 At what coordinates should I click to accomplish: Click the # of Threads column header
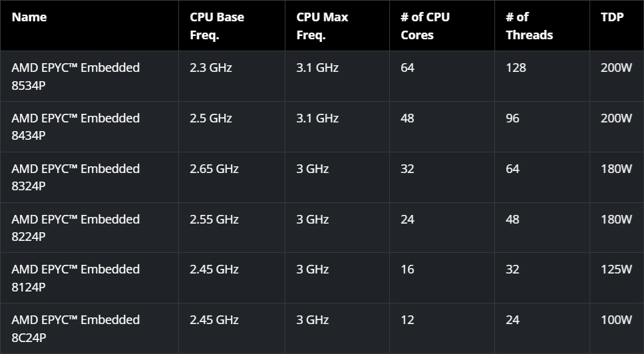pos(529,26)
